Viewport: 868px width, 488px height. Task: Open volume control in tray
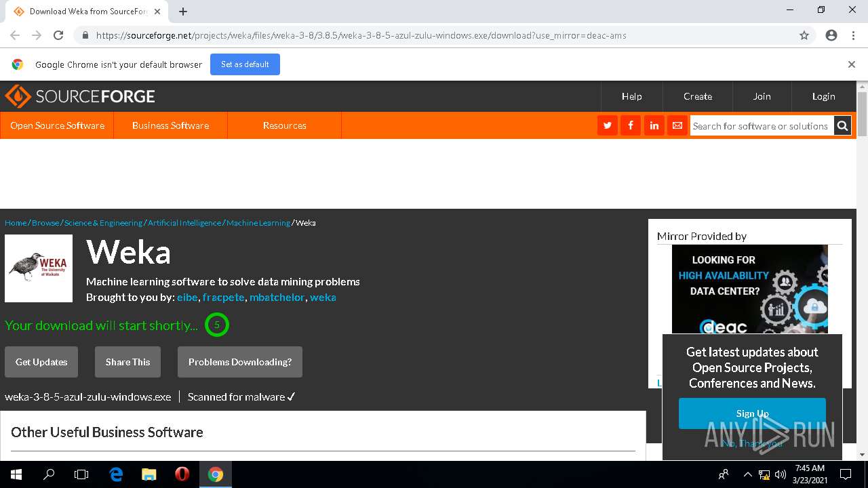pos(781,474)
